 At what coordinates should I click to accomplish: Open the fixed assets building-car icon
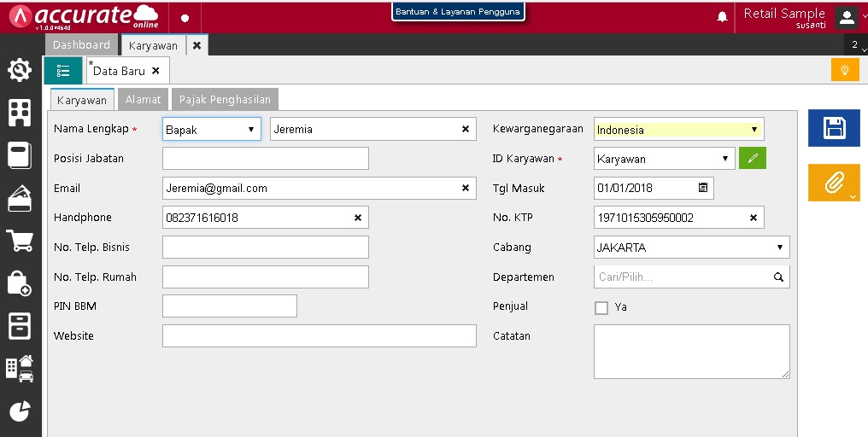(x=20, y=369)
